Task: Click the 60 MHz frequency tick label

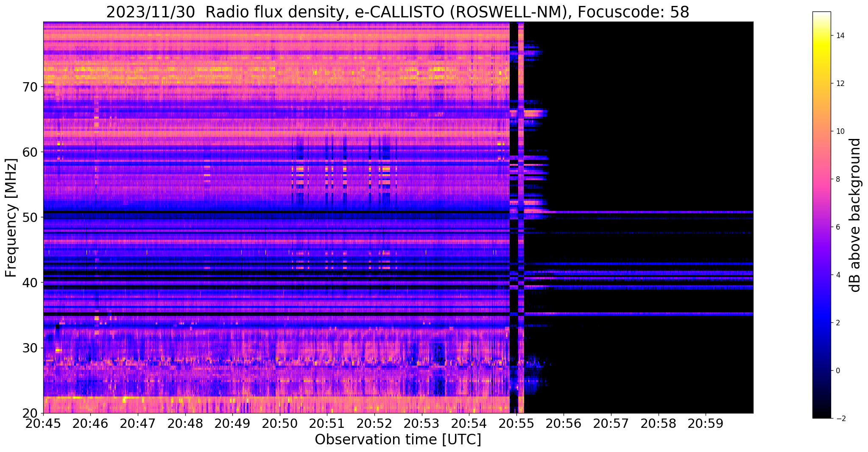Action: click(x=30, y=152)
